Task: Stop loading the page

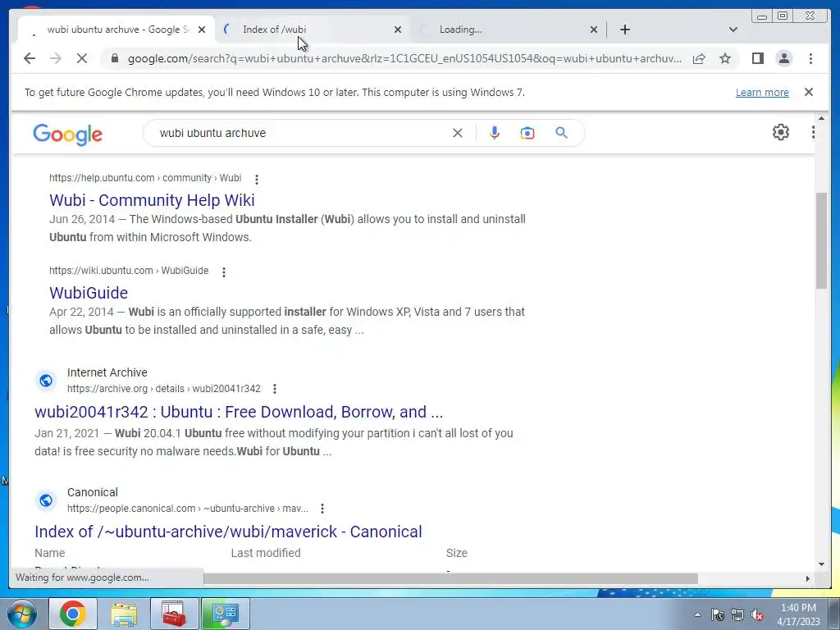Action: [x=81, y=58]
